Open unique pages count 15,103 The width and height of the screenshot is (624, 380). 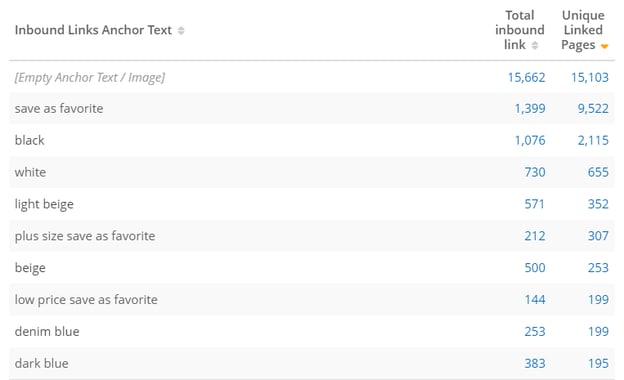pos(589,77)
